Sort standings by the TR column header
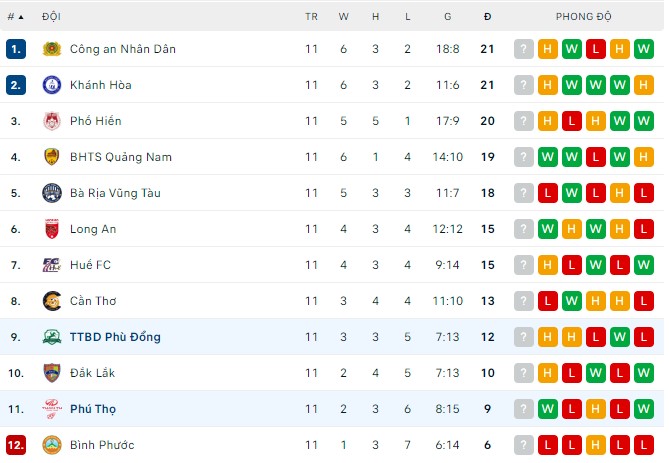 click(x=311, y=17)
